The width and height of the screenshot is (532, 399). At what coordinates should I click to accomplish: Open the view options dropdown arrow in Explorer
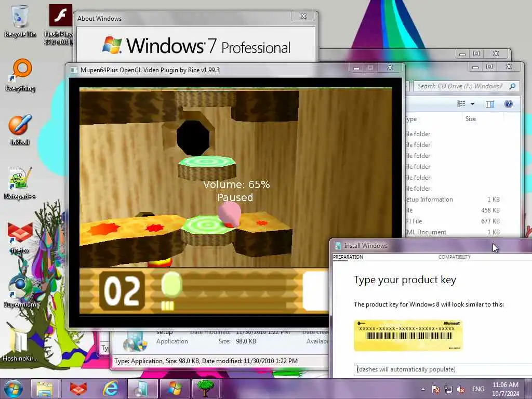472,104
